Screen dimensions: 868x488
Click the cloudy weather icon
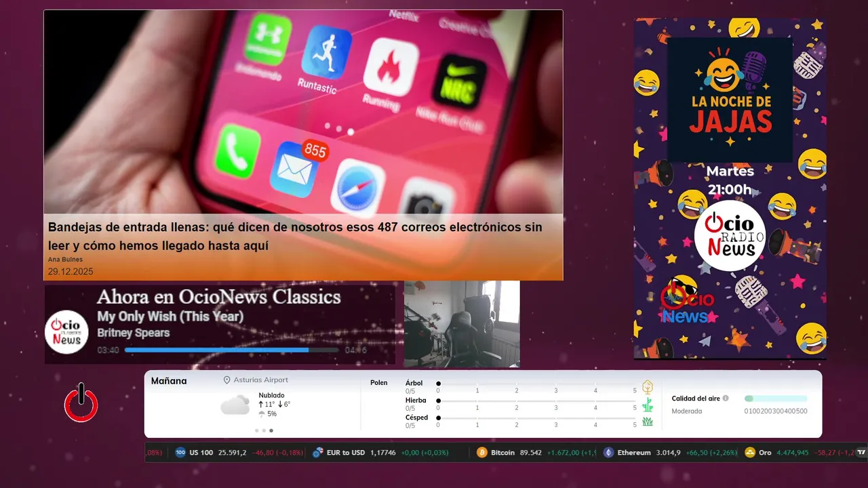click(x=235, y=405)
